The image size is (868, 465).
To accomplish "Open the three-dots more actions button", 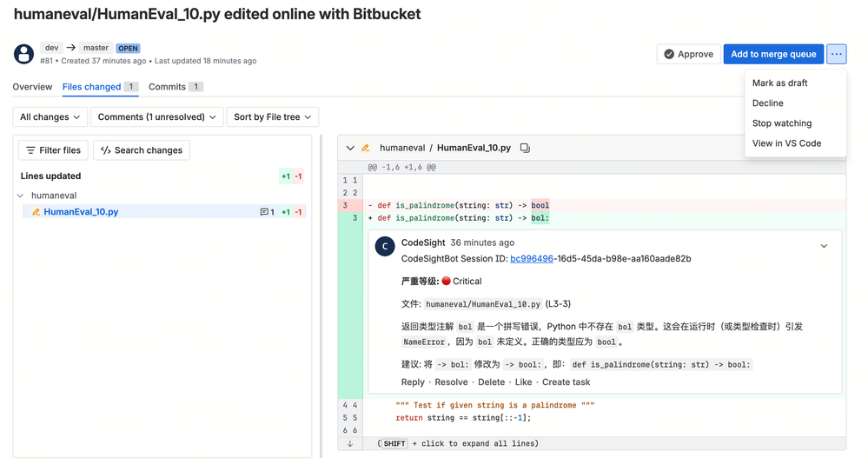I will [836, 54].
